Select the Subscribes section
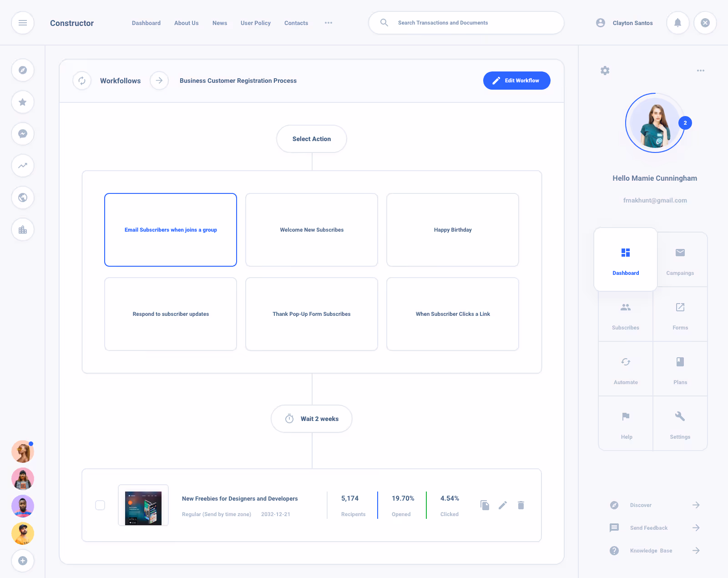This screenshot has height=578, width=728. 626,314
